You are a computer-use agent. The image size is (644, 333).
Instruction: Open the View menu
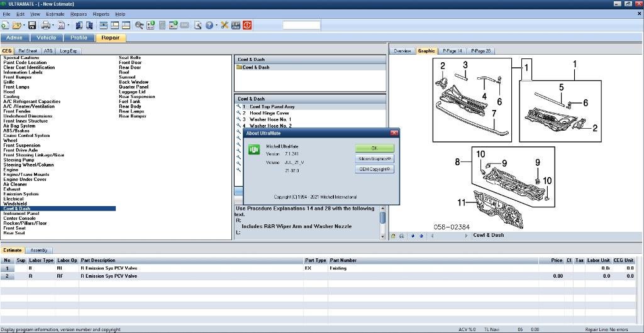(35, 14)
